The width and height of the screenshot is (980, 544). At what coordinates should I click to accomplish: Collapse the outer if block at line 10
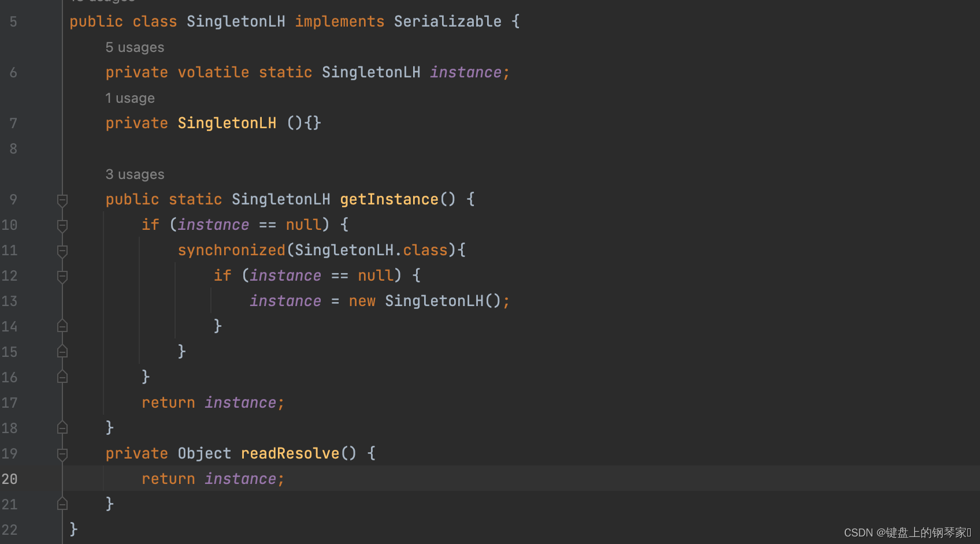[62, 225]
